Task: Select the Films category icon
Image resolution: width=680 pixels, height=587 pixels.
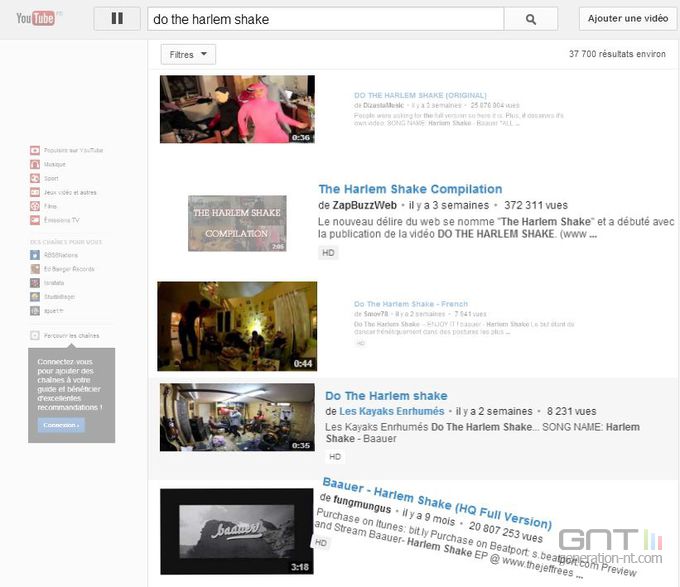Action: pos(35,206)
